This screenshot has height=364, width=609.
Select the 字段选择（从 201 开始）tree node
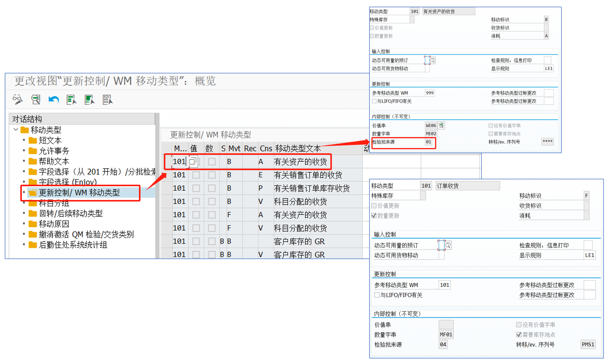pyautogui.click(x=97, y=172)
